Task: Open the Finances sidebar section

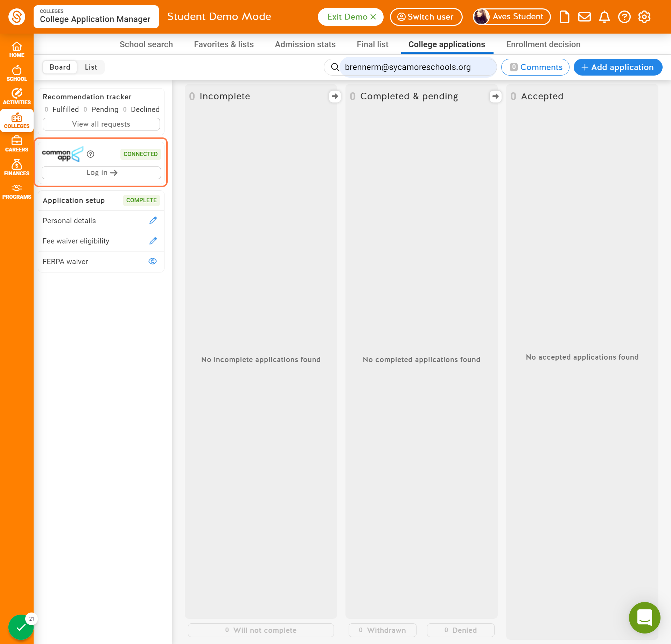Action: tap(16, 168)
